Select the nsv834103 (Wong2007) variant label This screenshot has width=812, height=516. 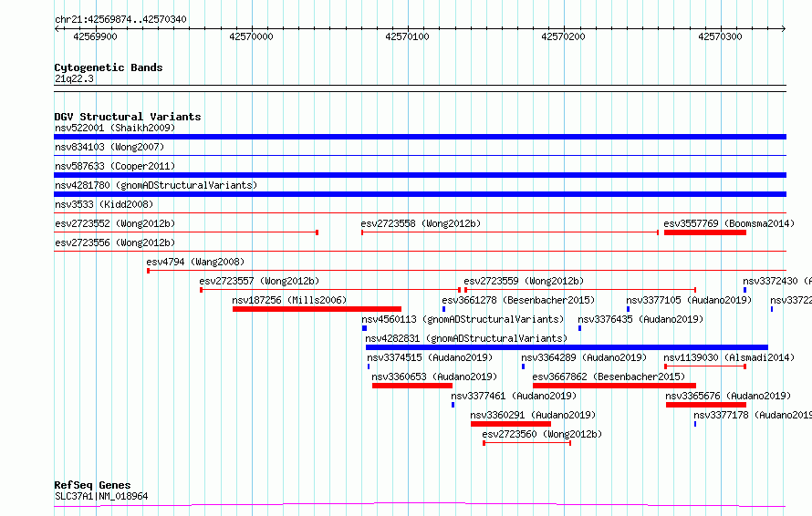tap(109, 147)
